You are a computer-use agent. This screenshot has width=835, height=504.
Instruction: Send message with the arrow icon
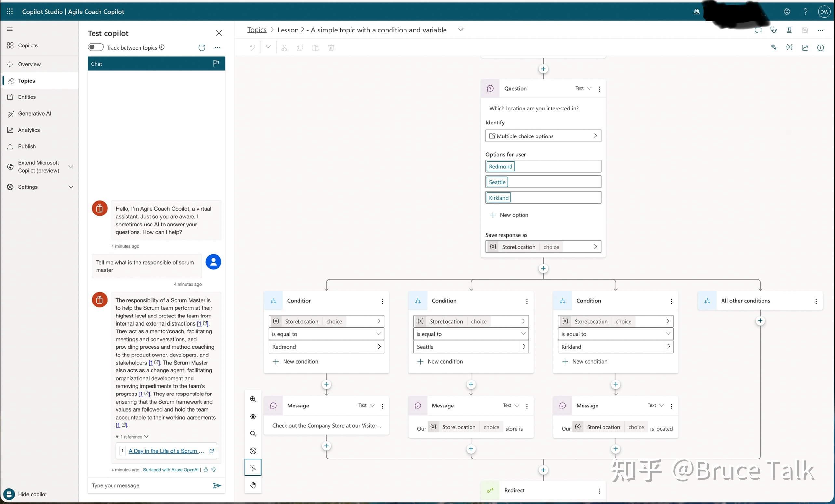[217, 485]
